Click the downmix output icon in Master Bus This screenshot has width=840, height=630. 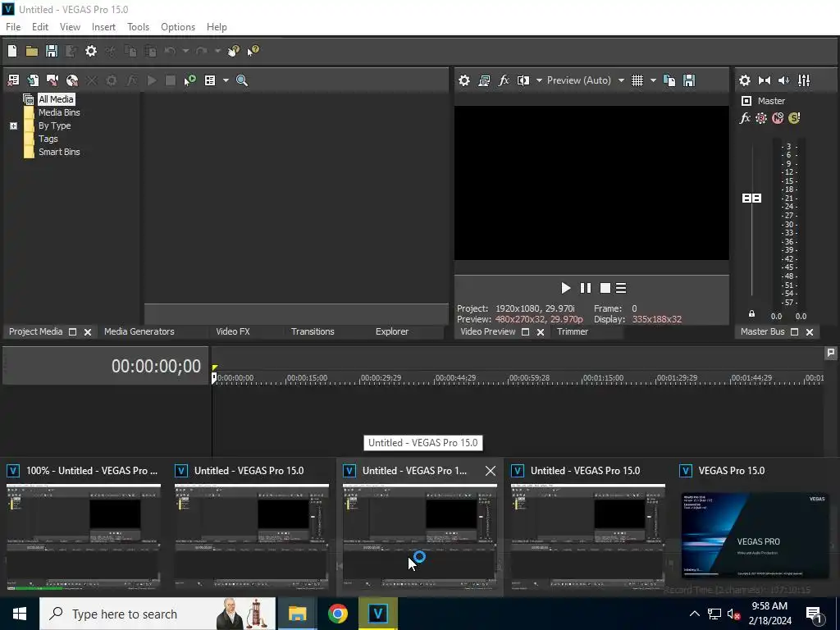[765, 80]
